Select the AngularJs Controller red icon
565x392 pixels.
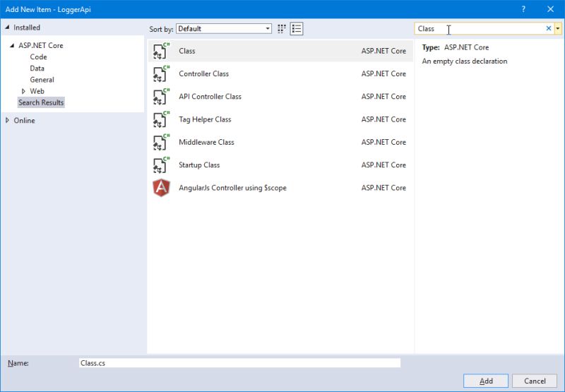coord(161,188)
